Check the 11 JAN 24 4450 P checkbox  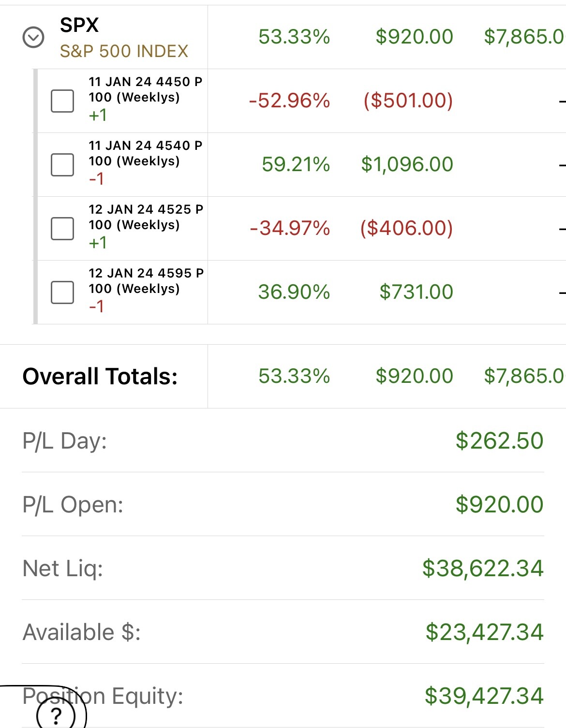click(62, 101)
